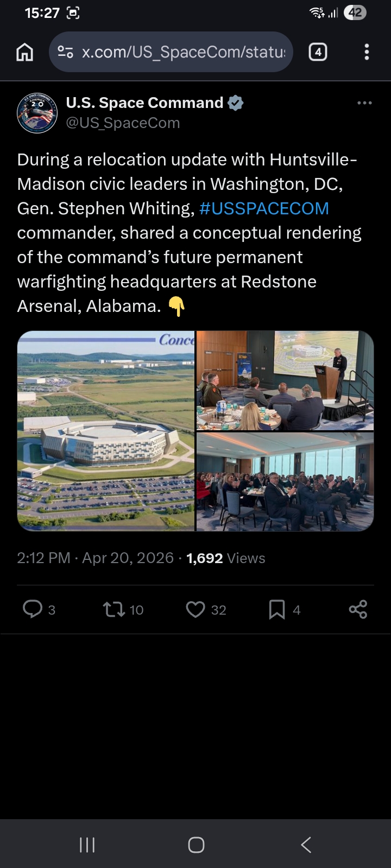Open U.S. Space Command profile avatar
The width and height of the screenshot is (391, 868).
tap(37, 113)
